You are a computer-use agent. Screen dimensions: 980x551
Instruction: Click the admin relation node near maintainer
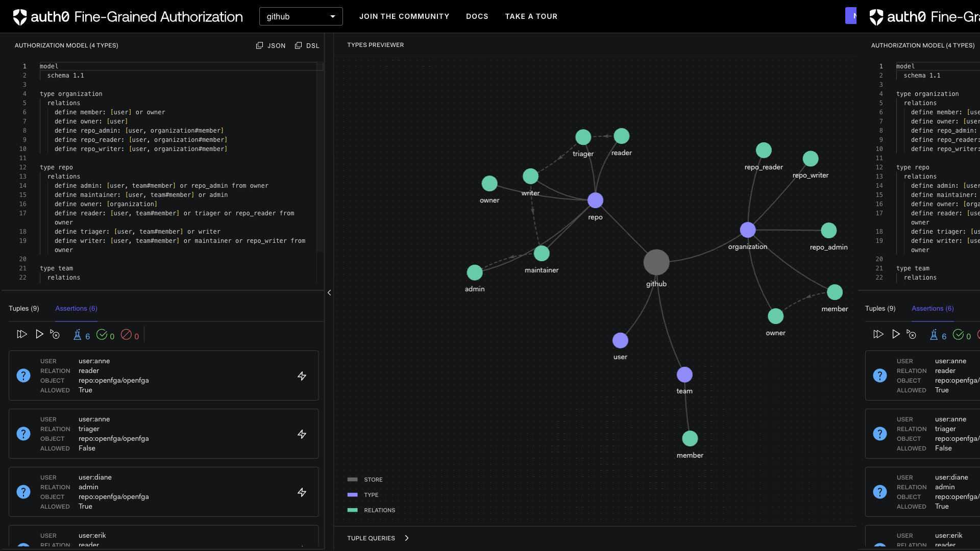click(475, 272)
